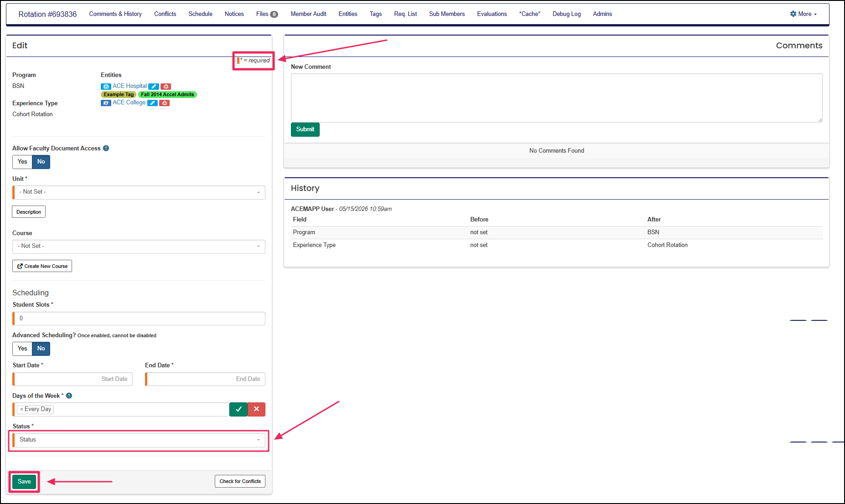This screenshot has width=845, height=504.
Task: Edit the ACE Hospital entity with pencil icon
Action: [x=154, y=87]
